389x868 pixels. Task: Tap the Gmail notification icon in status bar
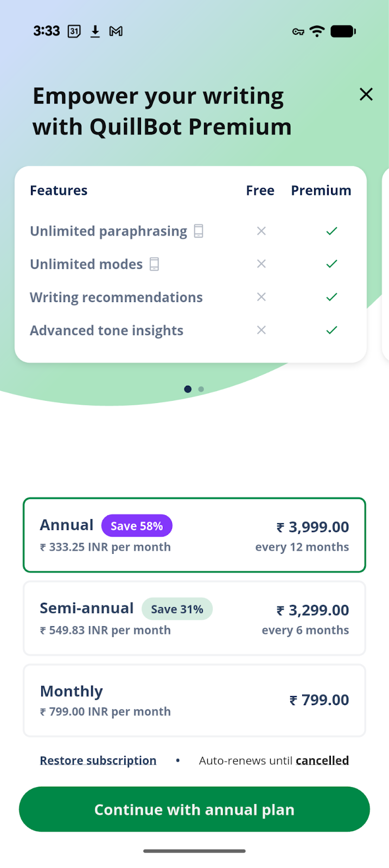tap(116, 31)
